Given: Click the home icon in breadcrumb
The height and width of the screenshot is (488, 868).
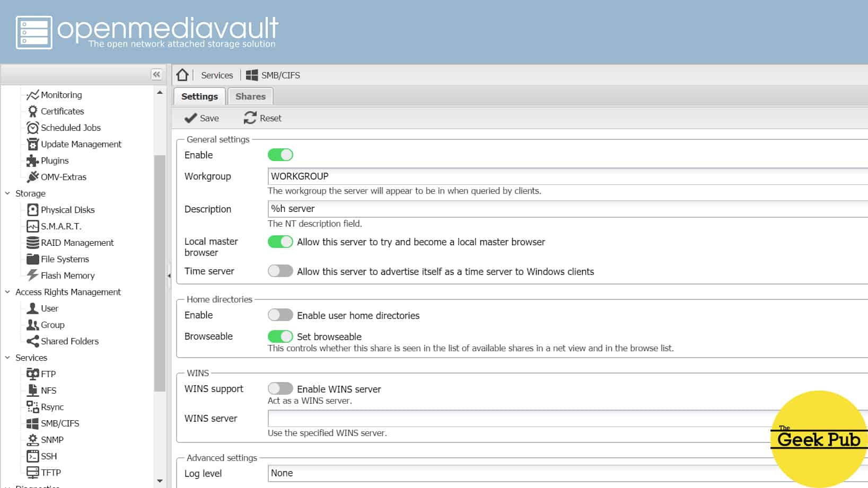Looking at the screenshot, I should [182, 75].
